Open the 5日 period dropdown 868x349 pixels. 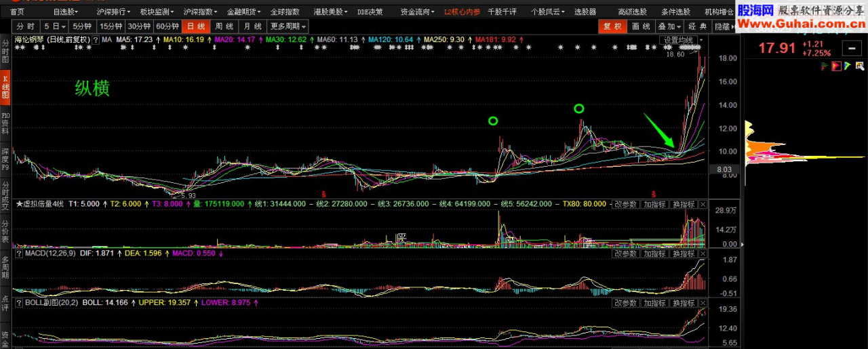click(x=54, y=26)
